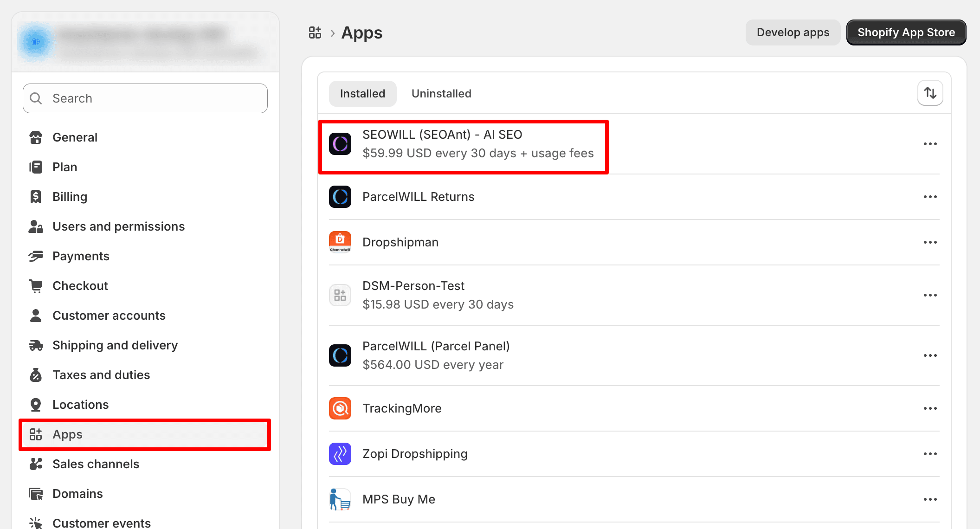The image size is (980, 529).
Task: Open more options for ParcelWILL Returns
Action: point(930,197)
